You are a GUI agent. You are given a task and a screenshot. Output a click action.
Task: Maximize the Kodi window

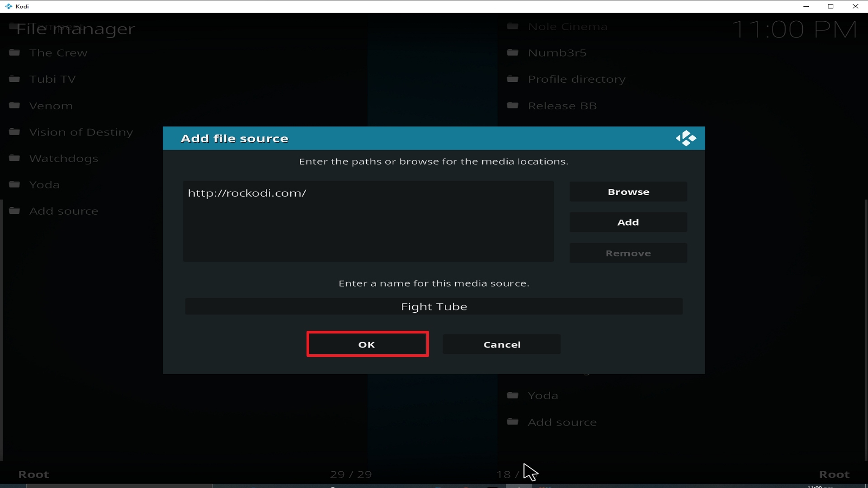click(830, 6)
